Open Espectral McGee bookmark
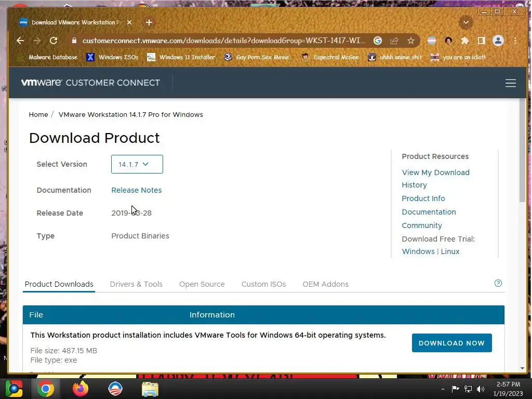 (330, 57)
